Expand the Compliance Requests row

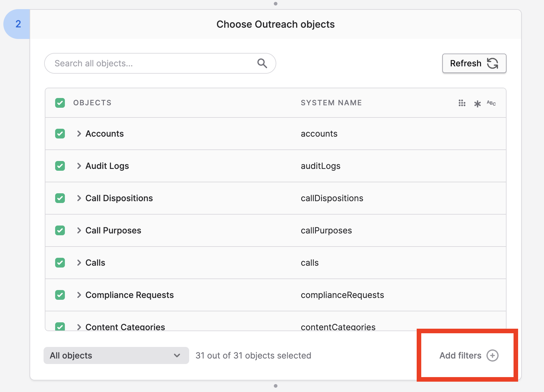(79, 295)
